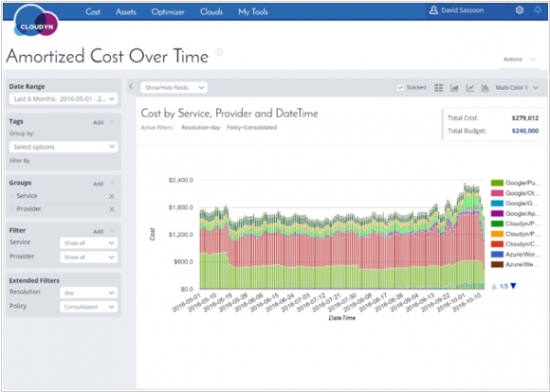Open the notifications bell

point(537,11)
